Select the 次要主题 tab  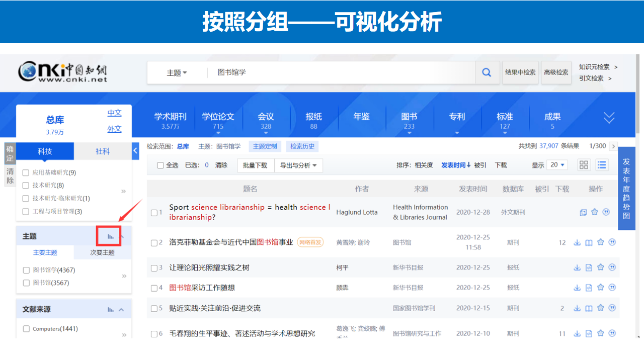(102, 252)
